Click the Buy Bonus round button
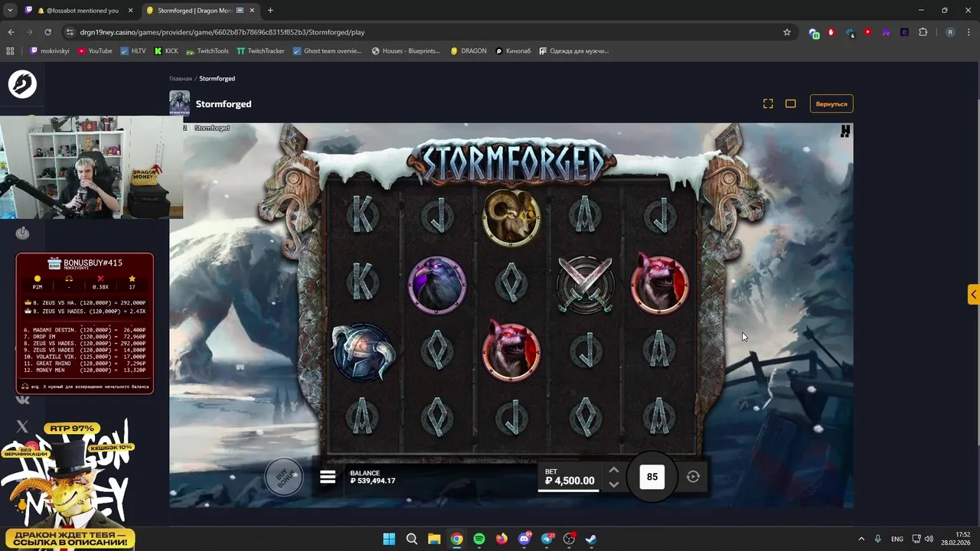Viewport: 980px width, 551px height. point(284,478)
